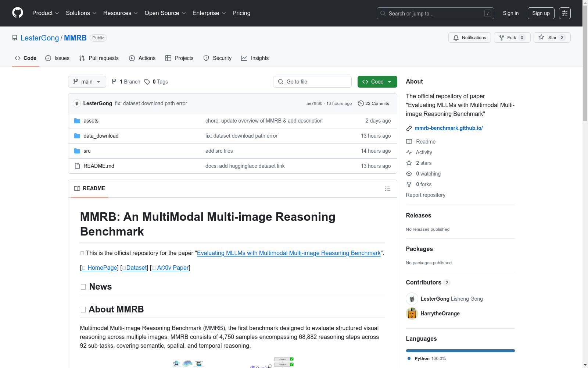
Task: Click the Sign up button
Action: point(541,13)
